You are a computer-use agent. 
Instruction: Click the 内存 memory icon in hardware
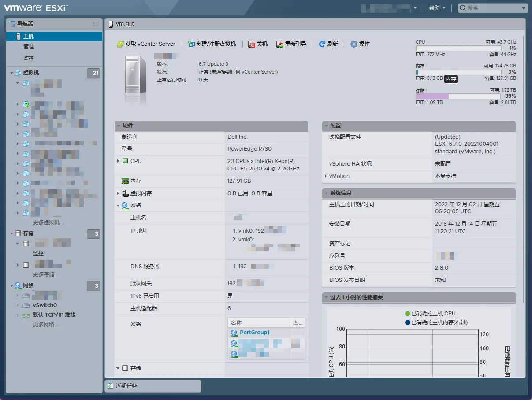tap(125, 181)
